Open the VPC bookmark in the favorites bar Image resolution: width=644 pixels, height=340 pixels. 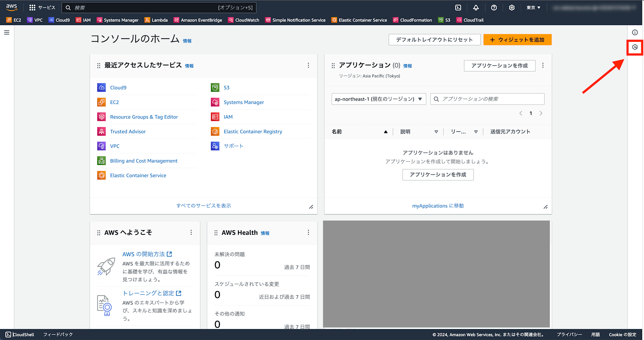(x=35, y=20)
